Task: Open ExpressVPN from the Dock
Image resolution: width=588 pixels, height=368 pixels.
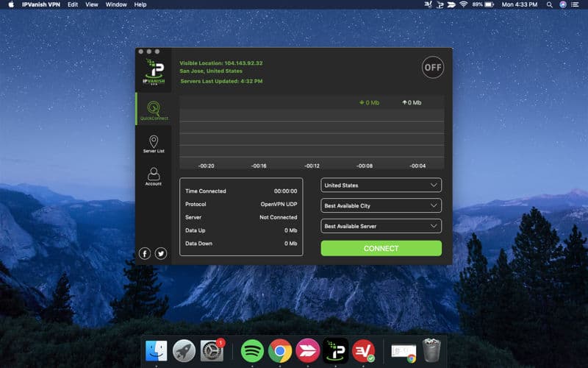Action: [363, 351]
